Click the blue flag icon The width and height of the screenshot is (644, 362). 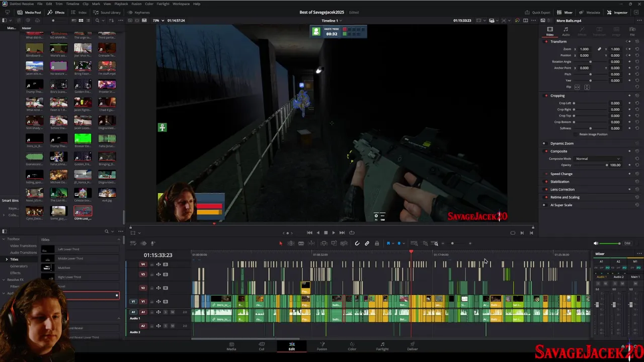click(x=388, y=243)
